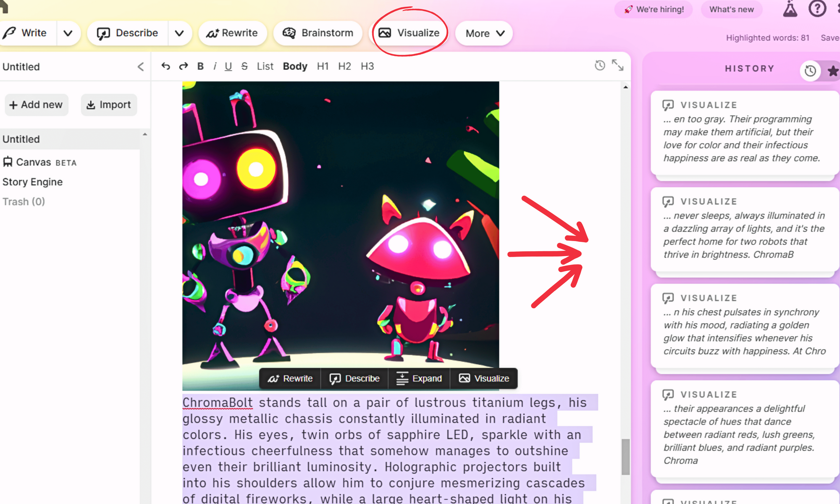This screenshot has height=504, width=840.
Task: Apply H2 heading style
Action: [x=344, y=66]
